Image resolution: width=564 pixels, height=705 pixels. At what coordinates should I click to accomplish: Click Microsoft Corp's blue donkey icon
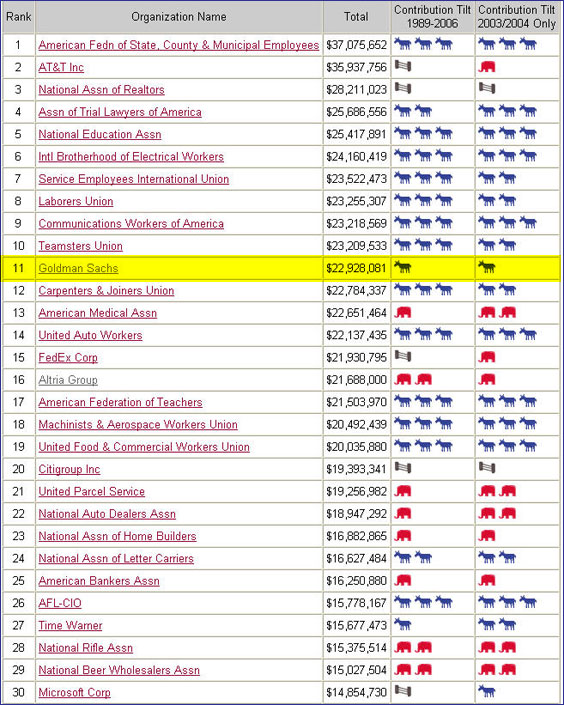[x=487, y=692]
